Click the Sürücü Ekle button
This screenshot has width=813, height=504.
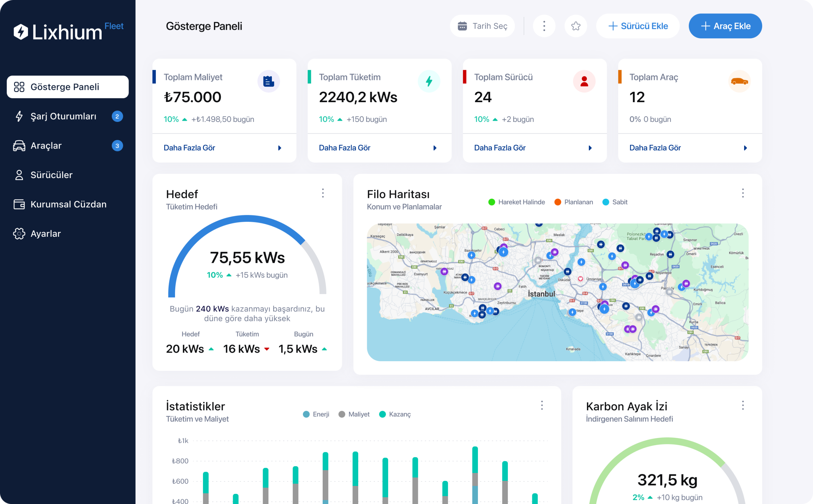(x=638, y=26)
